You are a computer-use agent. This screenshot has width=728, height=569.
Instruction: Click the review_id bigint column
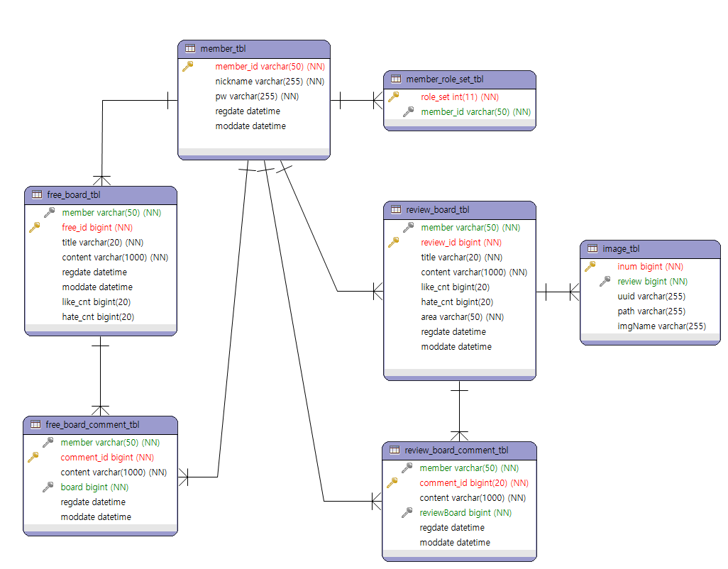(x=461, y=242)
